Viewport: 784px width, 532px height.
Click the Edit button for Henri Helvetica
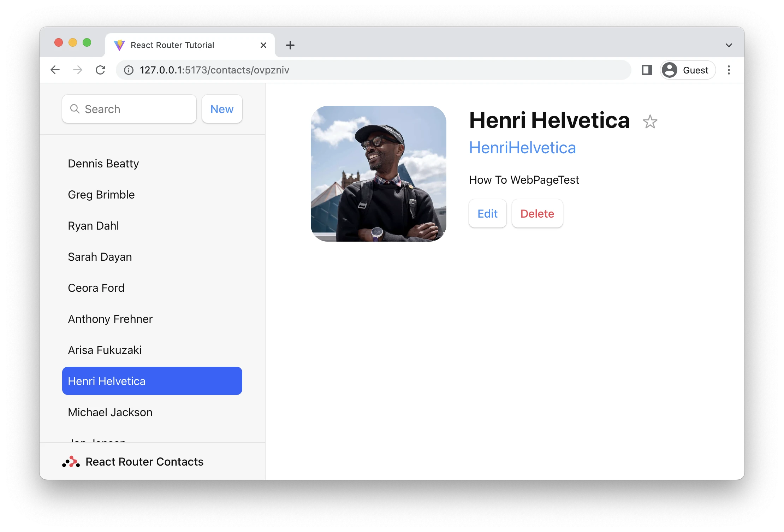pyautogui.click(x=487, y=214)
